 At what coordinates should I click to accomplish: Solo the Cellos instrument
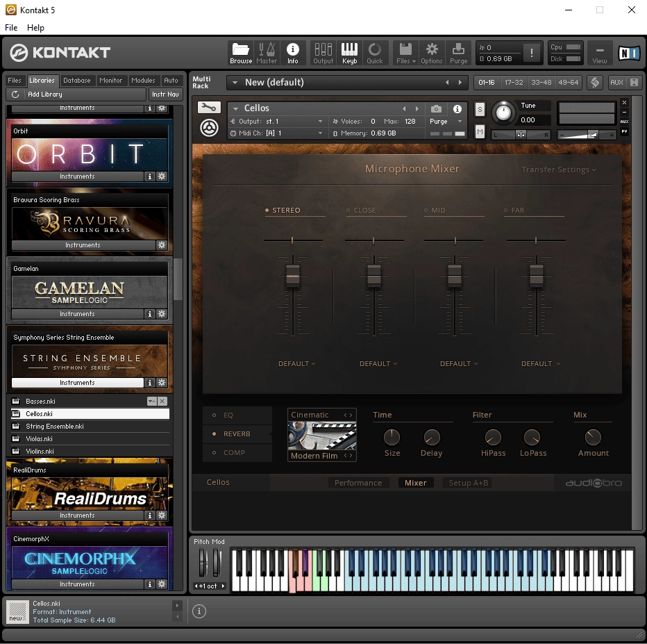coord(480,110)
